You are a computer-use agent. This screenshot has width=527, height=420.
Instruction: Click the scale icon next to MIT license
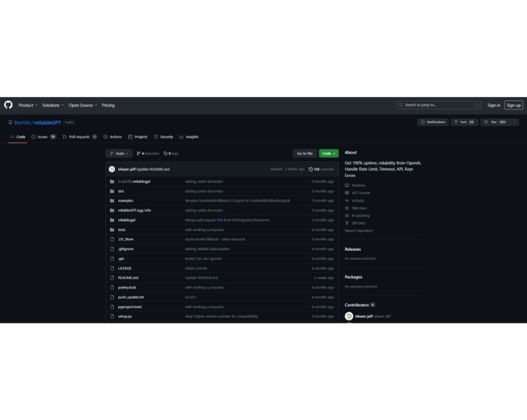[347, 193]
